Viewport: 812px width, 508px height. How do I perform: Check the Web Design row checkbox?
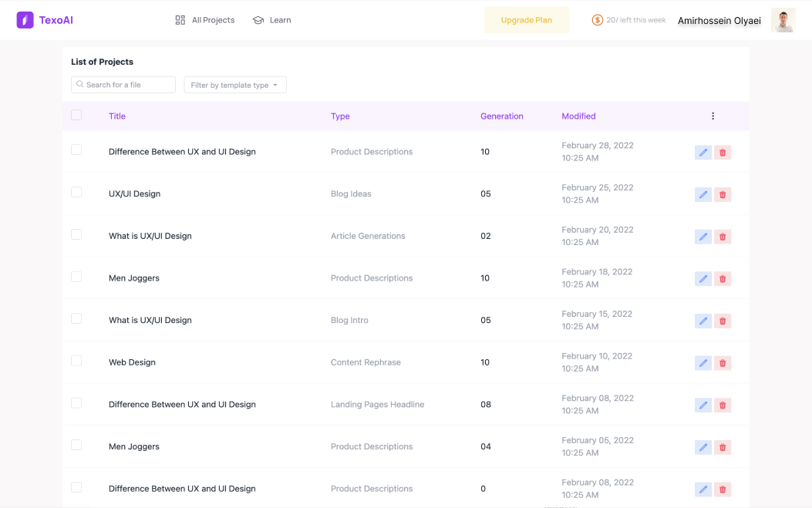[x=76, y=361]
